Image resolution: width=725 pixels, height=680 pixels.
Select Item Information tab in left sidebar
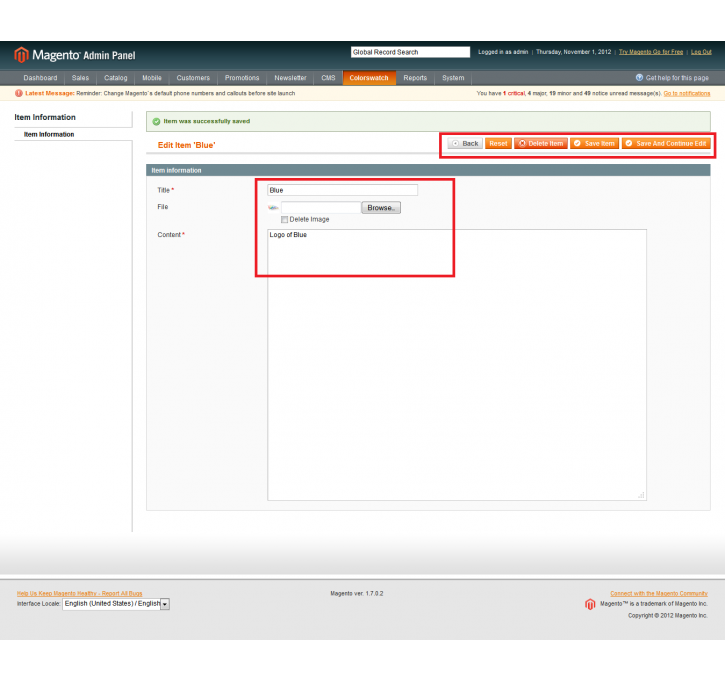pyautogui.click(x=49, y=134)
